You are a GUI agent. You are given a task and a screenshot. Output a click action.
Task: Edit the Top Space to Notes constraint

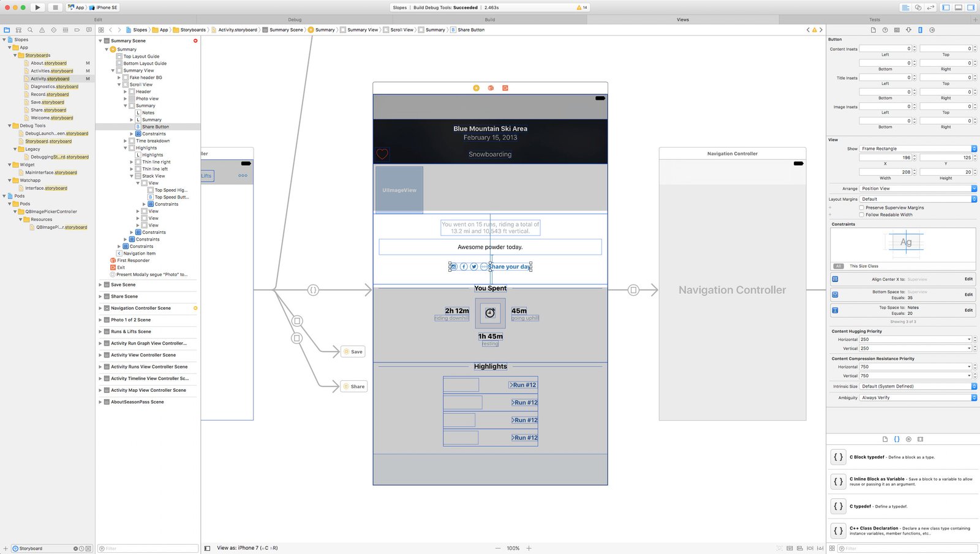[968, 310]
